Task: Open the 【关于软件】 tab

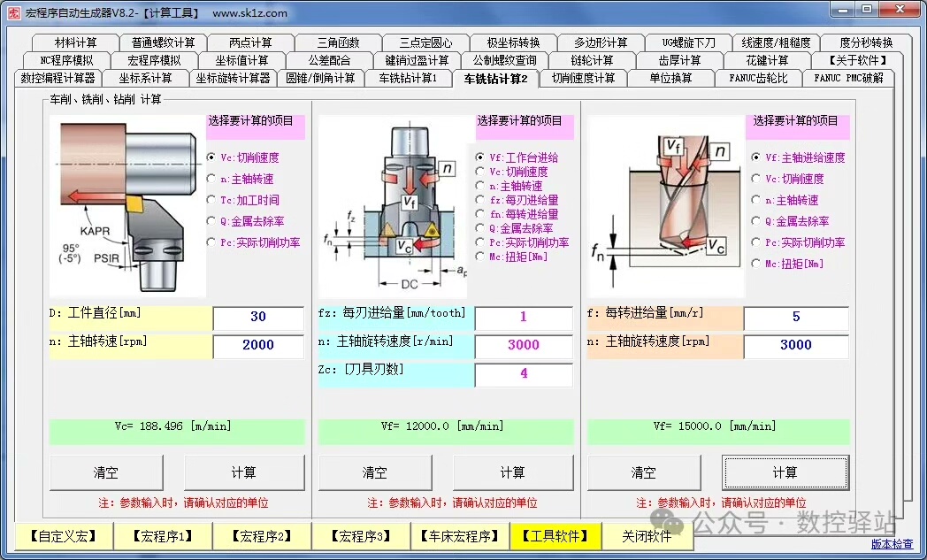Action: tap(857, 60)
